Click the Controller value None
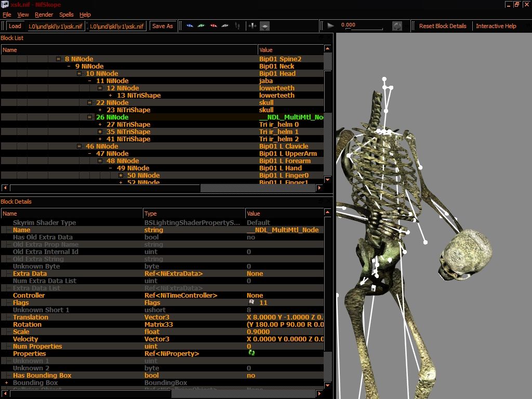 tap(255, 295)
